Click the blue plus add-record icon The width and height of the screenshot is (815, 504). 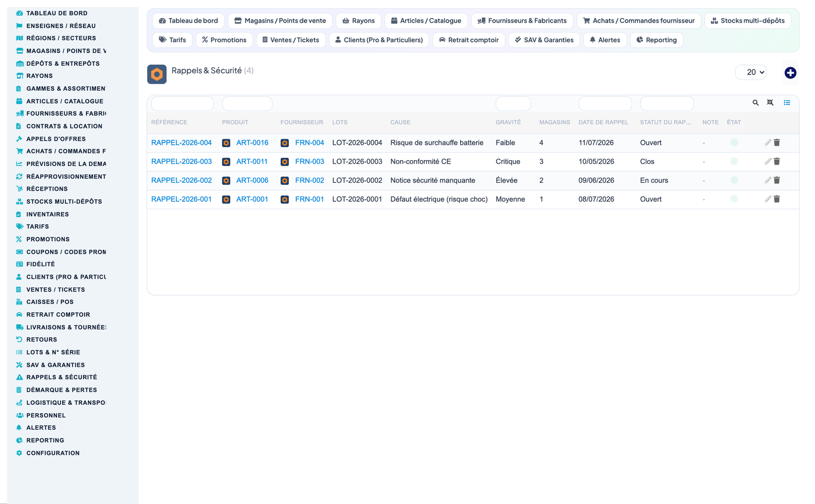pyautogui.click(x=790, y=73)
